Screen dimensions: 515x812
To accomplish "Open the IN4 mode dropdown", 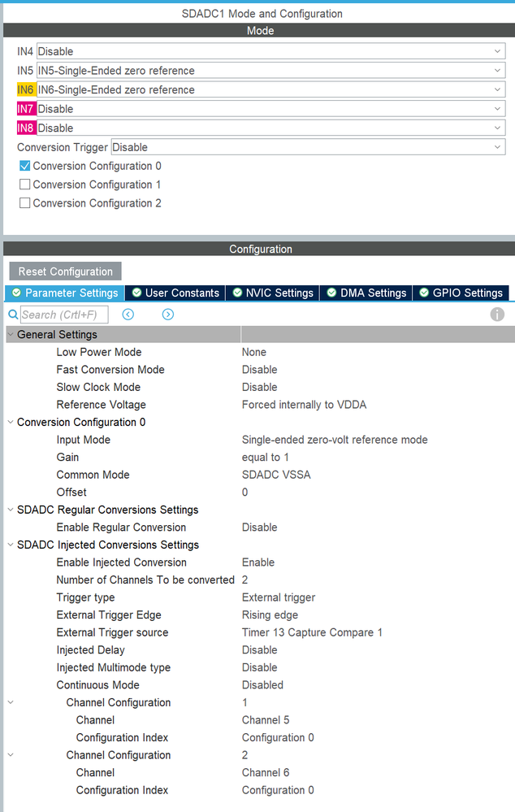I will pos(270,51).
